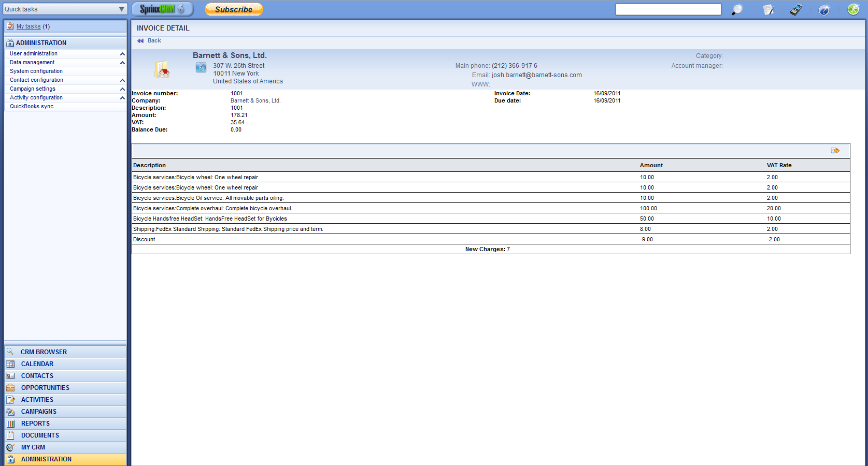Open the Barnett & Sons, Ltd. company link

(255, 101)
